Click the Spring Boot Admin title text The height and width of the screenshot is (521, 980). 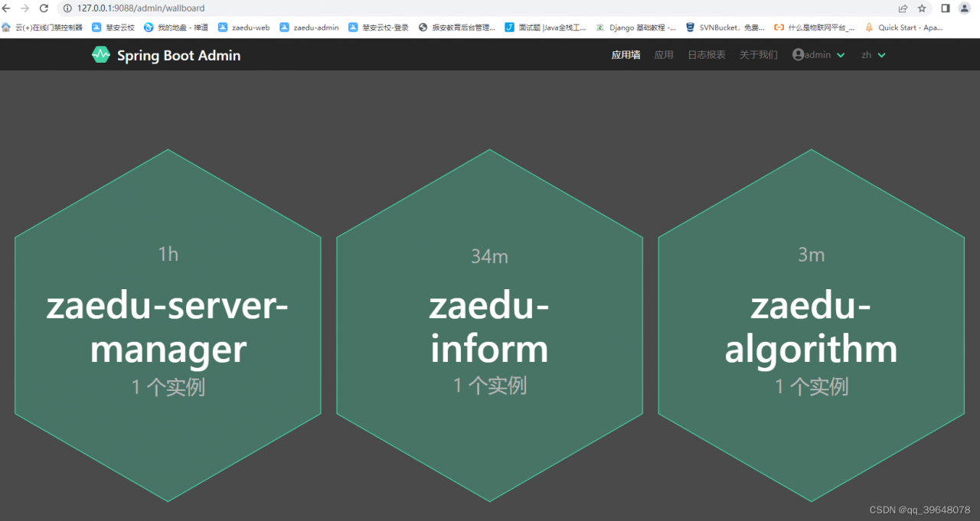click(178, 55)
